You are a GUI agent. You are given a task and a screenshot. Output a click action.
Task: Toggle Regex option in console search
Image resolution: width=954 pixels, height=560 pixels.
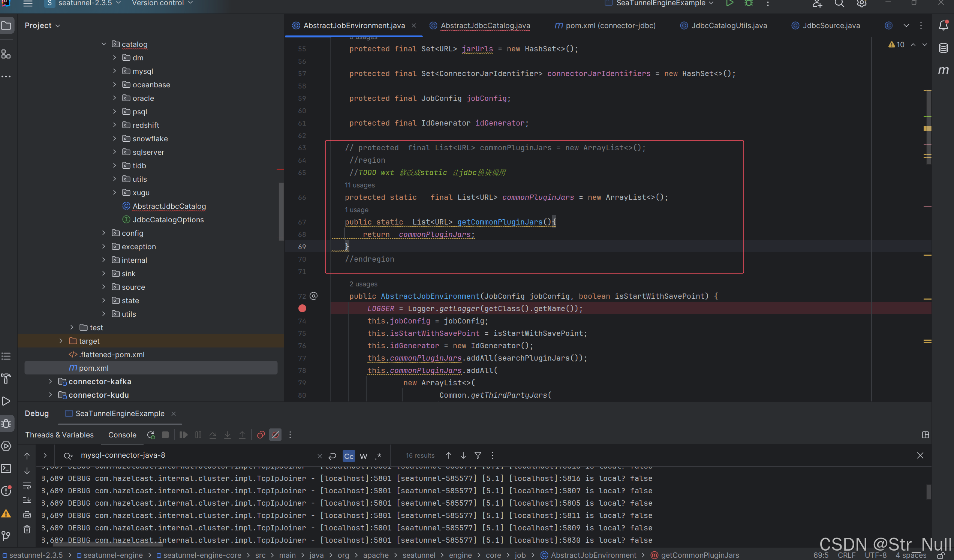click(378, 456)
